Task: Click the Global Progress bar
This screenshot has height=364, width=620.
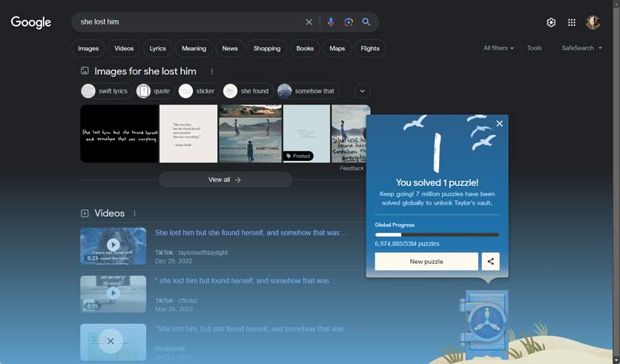Action: coord(437,234)
